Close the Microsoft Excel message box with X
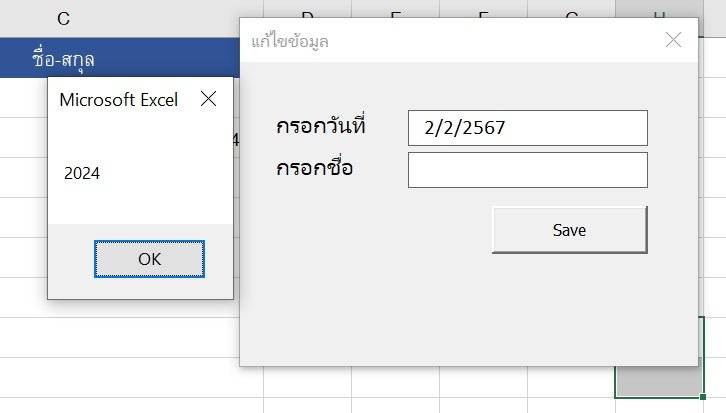The width and height of the screenshot is (726, 413). coord(208,99)
